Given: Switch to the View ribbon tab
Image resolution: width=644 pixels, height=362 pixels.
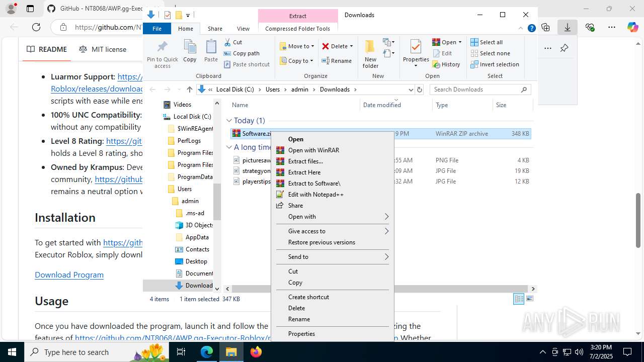Looking at the screenshot, I should [243, 29].
